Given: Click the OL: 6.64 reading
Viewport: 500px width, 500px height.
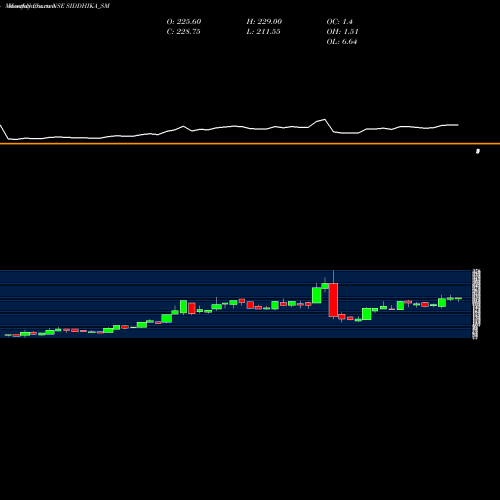Looking at the screenshot, I should tap(342, 42).
